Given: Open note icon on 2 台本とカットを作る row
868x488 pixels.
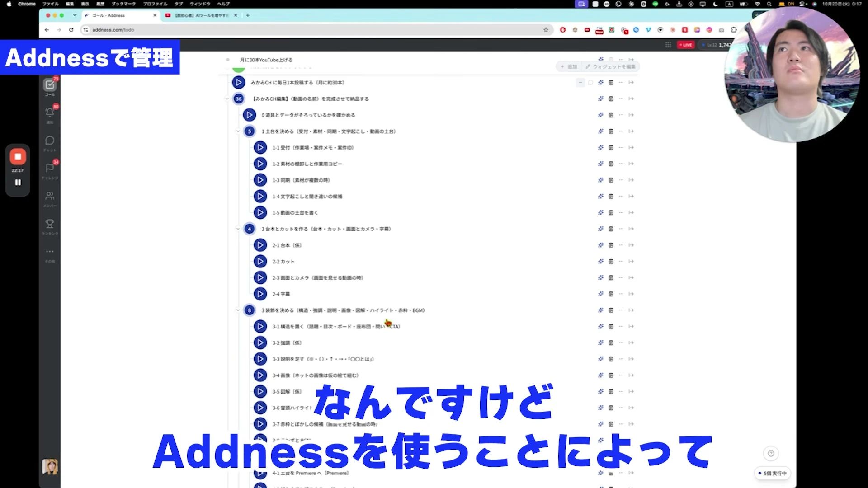Looking at the screenshot, I should click(611, 229).
